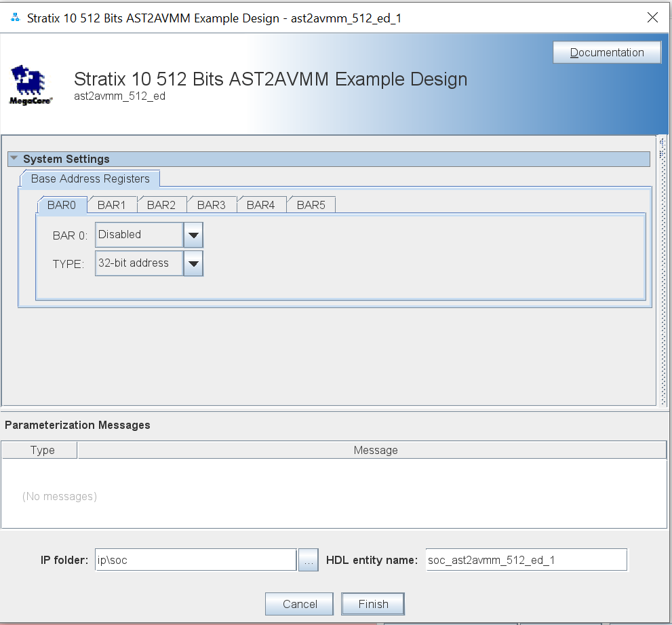Switch to the BAR2 tab
Image resolution: width=672 pixels, height=625 pixels.
pyautogui.click(x=161, y=205)
